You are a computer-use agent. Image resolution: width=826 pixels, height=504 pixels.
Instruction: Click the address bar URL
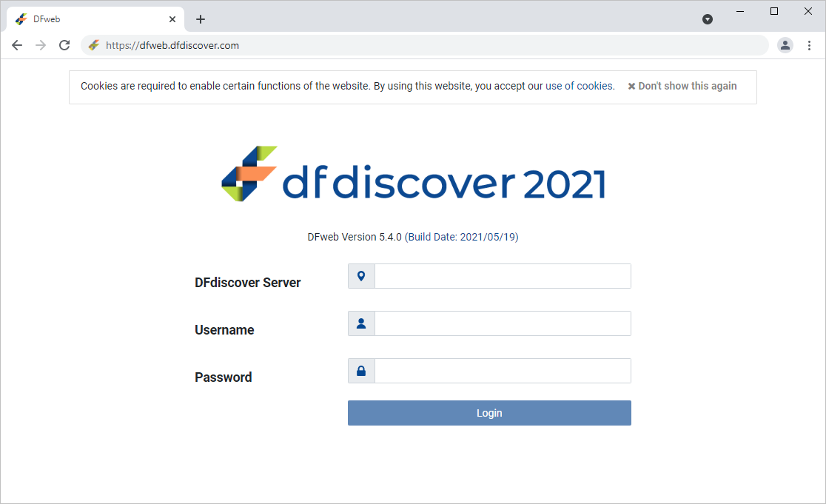(x=172, y=45)
